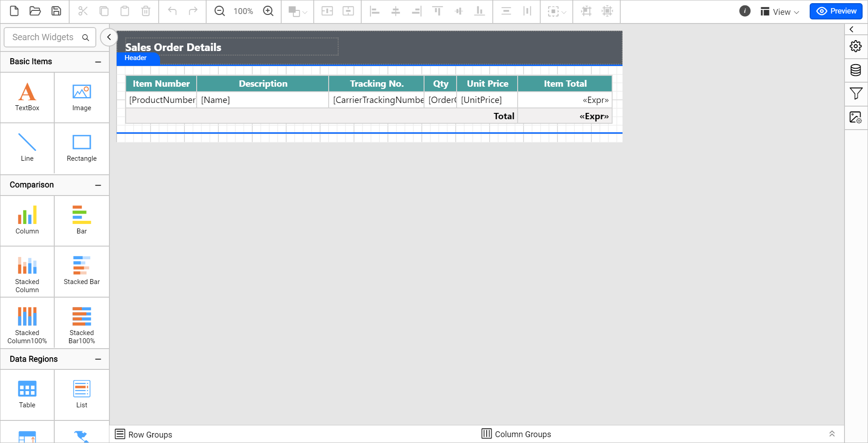
Task: Click the Paste clipboard icon
Action: pyautogui.click(x=125, y=11)
